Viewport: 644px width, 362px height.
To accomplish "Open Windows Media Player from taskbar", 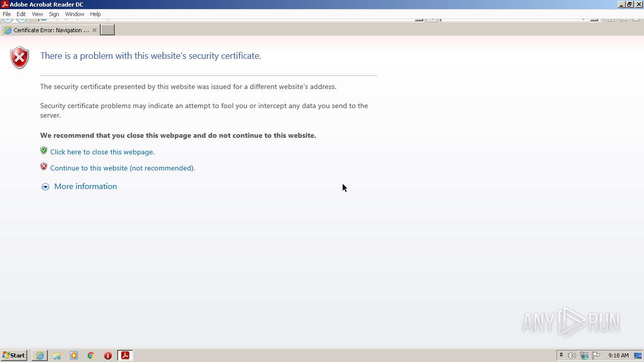I will coord(74,355).
